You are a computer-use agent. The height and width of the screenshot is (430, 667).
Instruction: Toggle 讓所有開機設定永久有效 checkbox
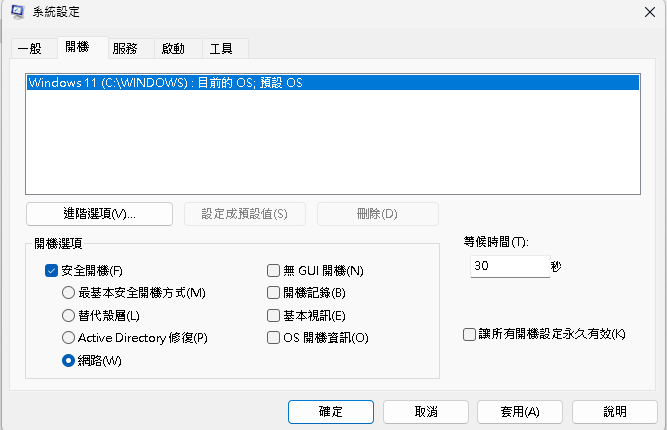(x=470, y=334)
